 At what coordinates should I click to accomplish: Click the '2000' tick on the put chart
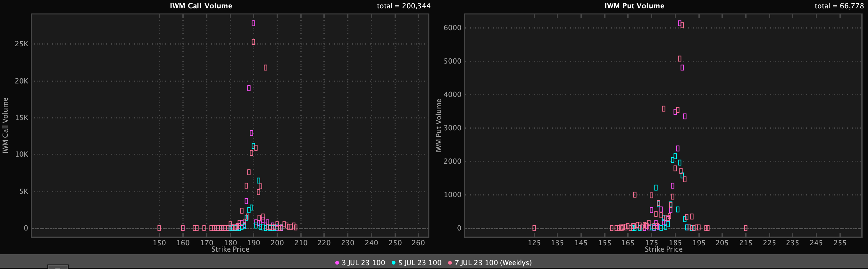(x=453, y=161)
